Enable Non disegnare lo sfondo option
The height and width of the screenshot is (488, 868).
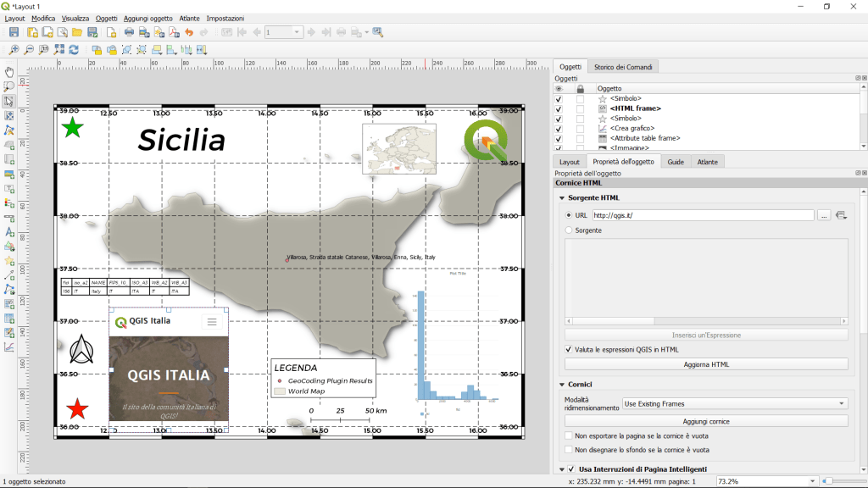pyautogui.click(x=569, y=450)
